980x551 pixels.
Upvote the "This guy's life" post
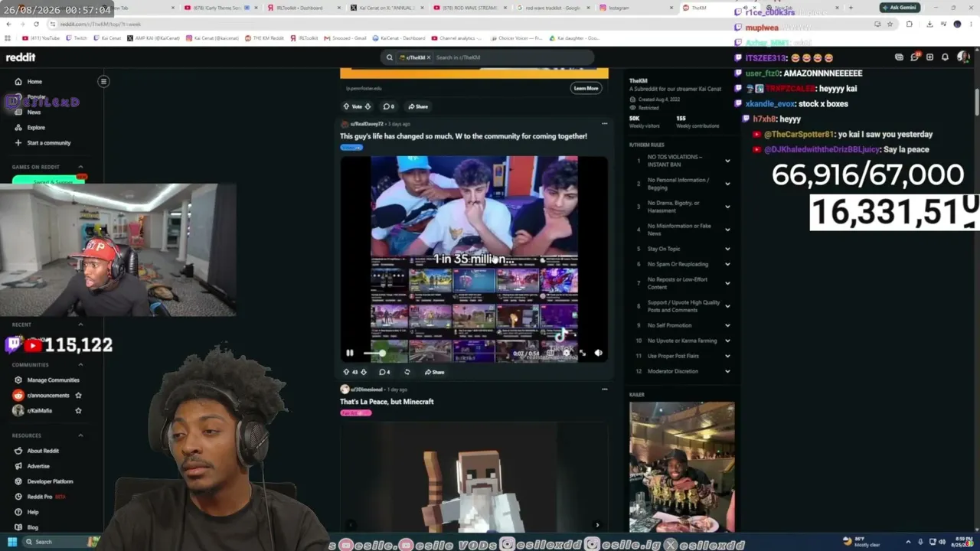[x=346, y=372]
